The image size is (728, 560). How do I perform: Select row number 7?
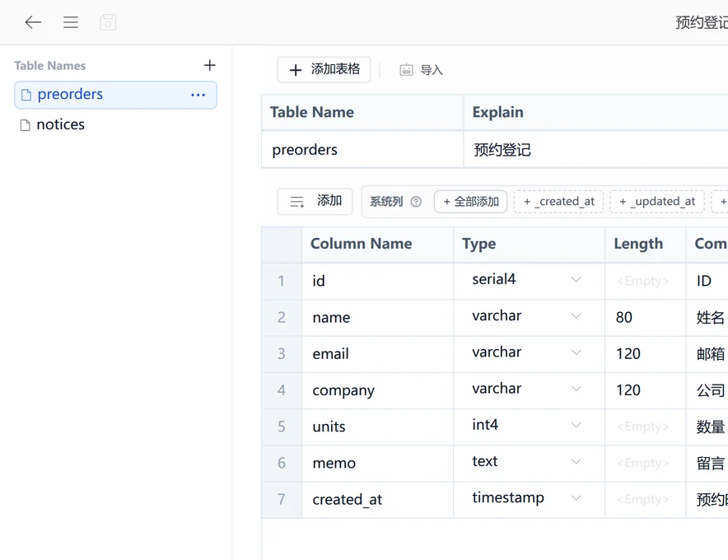click(282, 499)
